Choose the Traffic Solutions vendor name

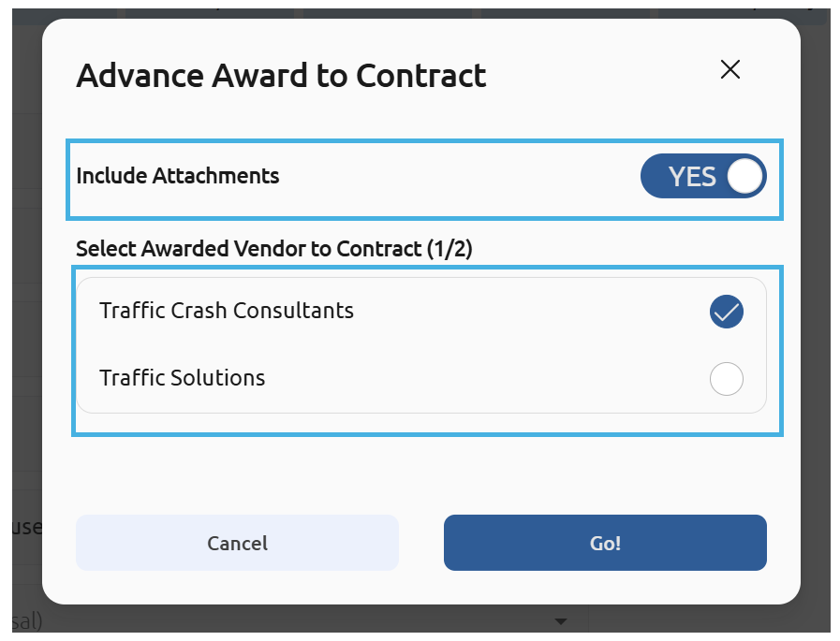pyautogui.click(x=183, y=378)
